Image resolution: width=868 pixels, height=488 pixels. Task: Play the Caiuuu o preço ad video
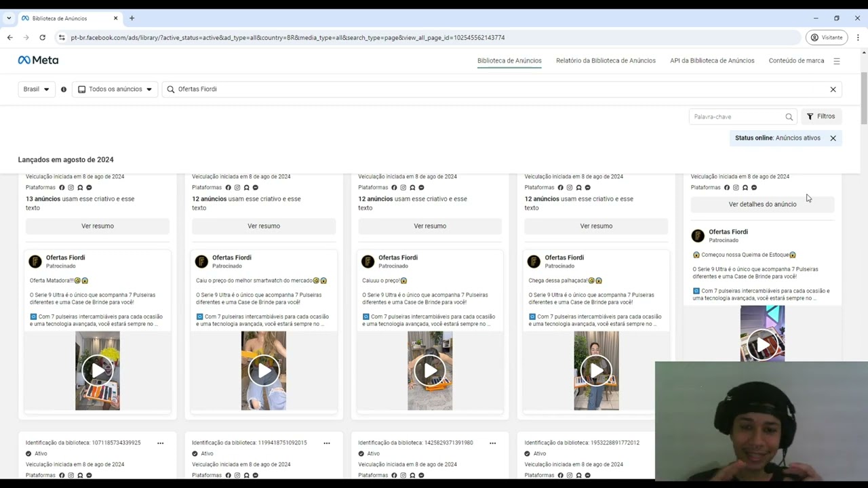coord(430,371)
